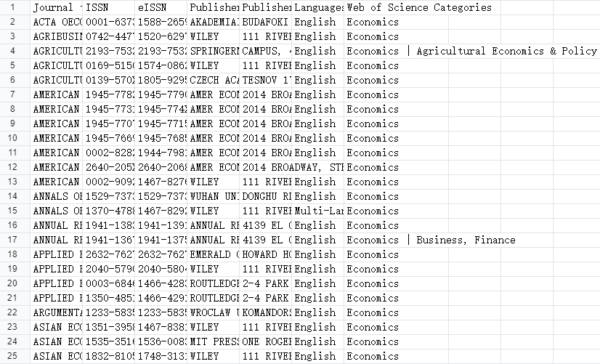
Task: Select ISSN cell '2193-753' in row 4
Action: coord(109,51)
